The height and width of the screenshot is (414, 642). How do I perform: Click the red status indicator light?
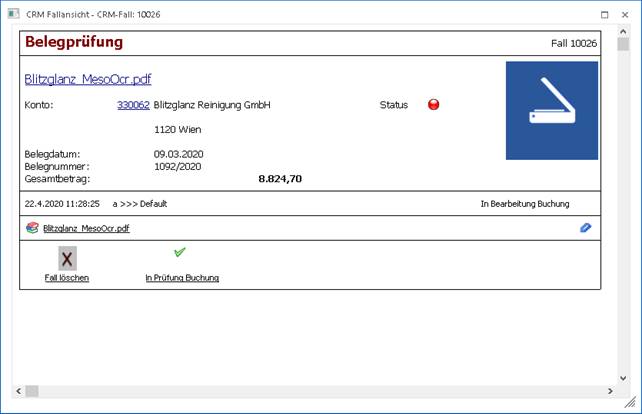click(433, 105)
